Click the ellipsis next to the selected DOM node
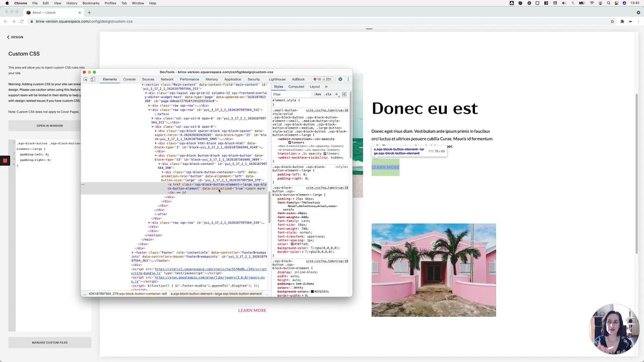The width and height of the screenshot is (644, 362). (x=83, y=185)
